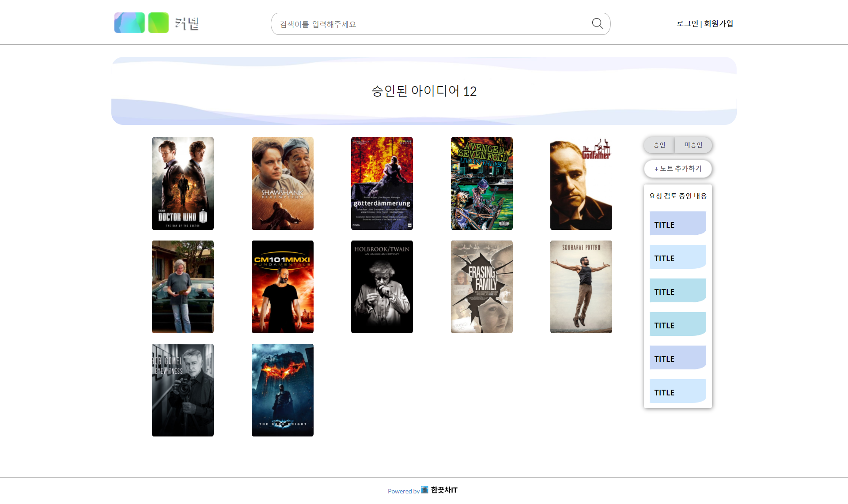Click the site logo in the header
Viewport: 848px width, 504px height.
coord(156,23)
